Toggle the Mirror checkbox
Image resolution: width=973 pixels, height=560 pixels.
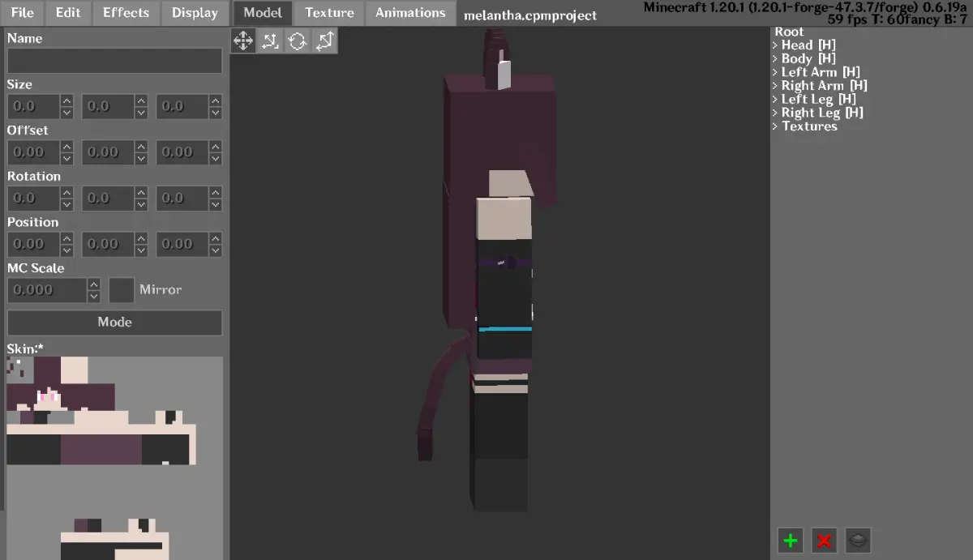(122, 290)
